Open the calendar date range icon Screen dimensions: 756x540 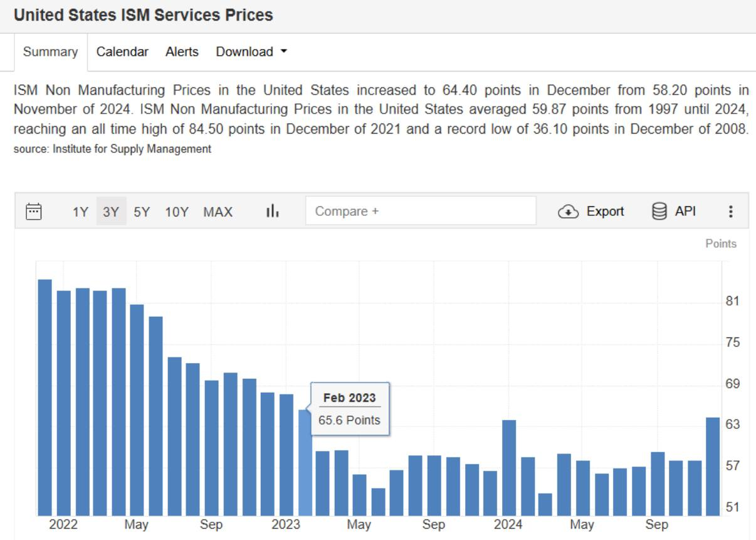click(33, 211)
